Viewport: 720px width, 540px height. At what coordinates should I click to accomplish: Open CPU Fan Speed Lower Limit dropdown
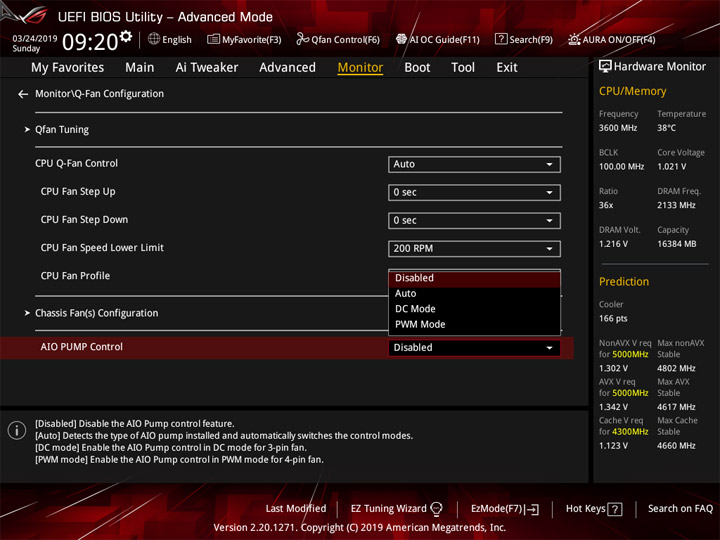click(474, 248)
